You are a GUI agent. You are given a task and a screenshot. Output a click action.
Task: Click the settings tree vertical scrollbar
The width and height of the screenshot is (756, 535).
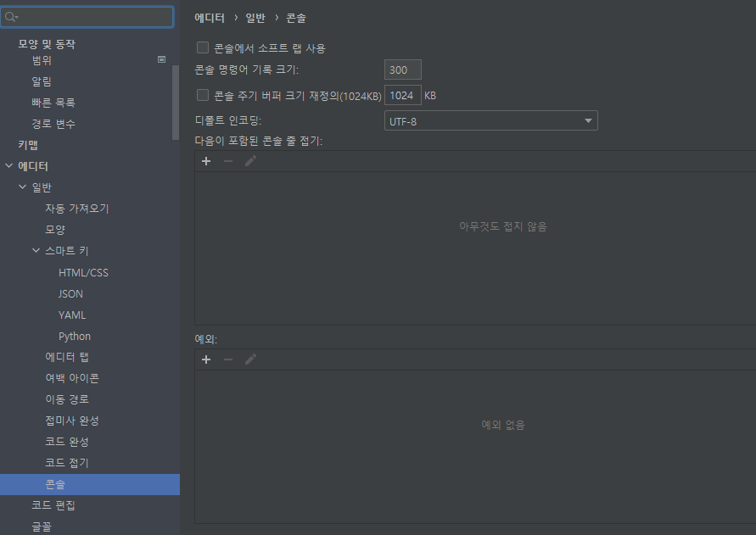tap(176, 103)
